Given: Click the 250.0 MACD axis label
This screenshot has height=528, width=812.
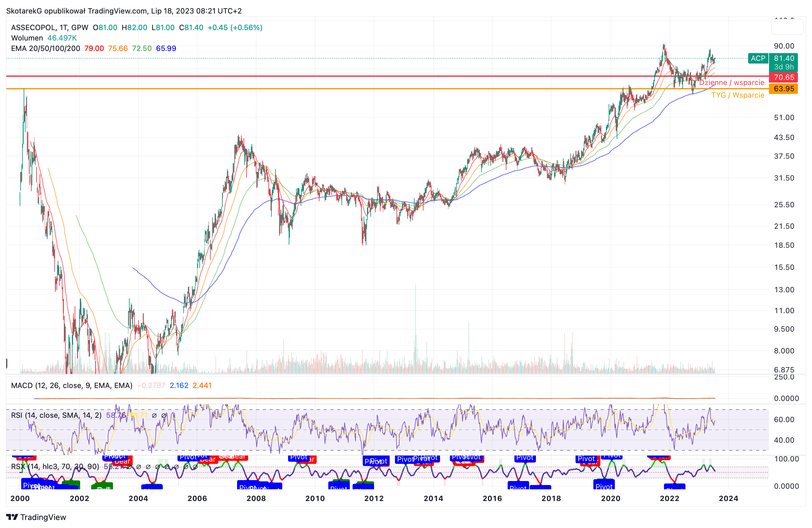Looking at the screenshot, I should 784,377.
